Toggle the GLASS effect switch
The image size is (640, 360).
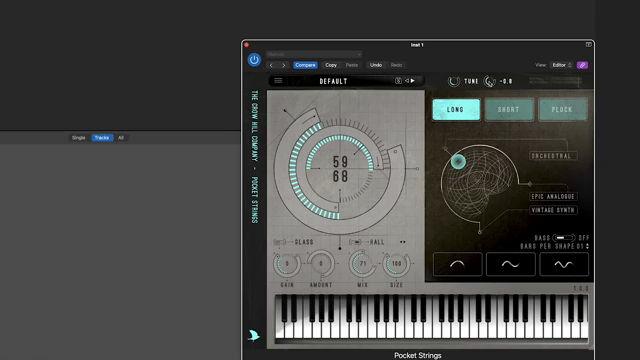[280, 242]
